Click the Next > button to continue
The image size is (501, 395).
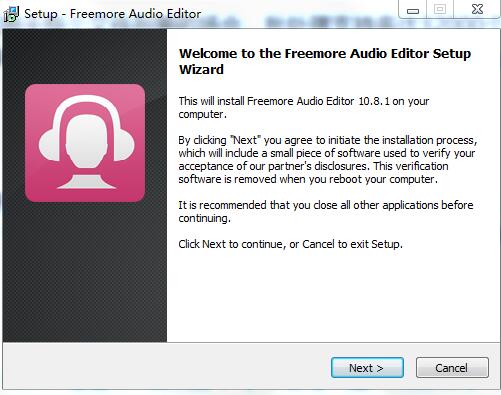(367, 368)
